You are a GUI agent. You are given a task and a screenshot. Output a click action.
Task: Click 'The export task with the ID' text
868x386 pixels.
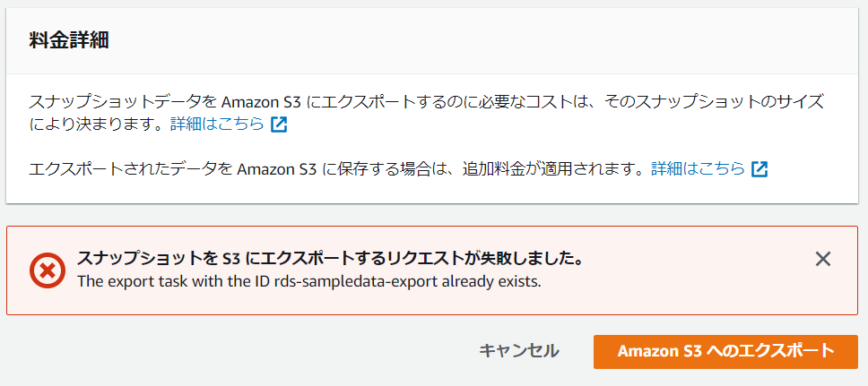click(x=173, y=282)
